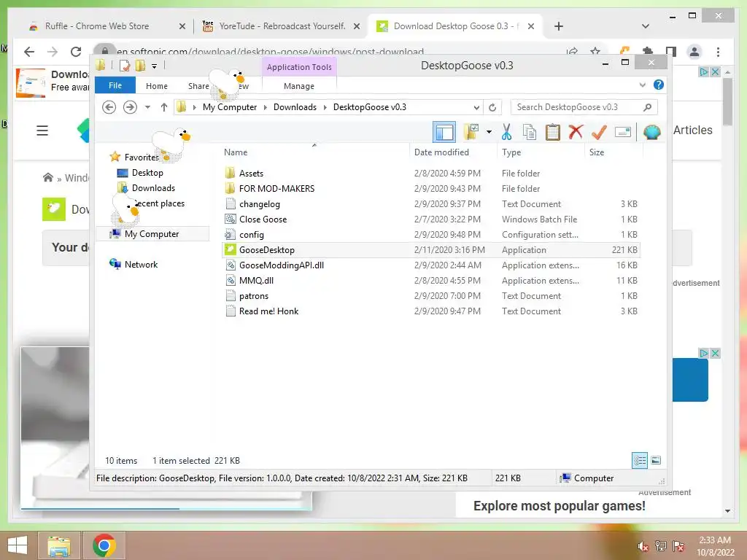Open the folder options dropdown arrow
747x560 pixels.
(489, 132)
